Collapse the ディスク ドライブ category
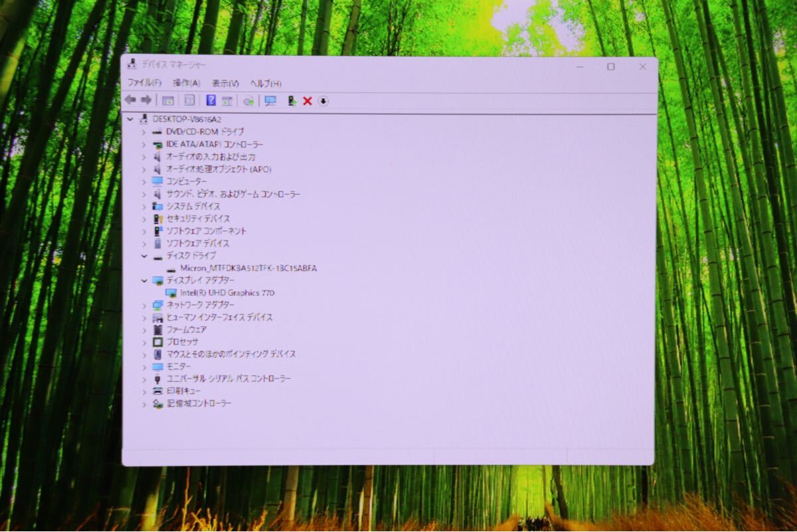The image size is (797, 532). click(x=144, y=256)
